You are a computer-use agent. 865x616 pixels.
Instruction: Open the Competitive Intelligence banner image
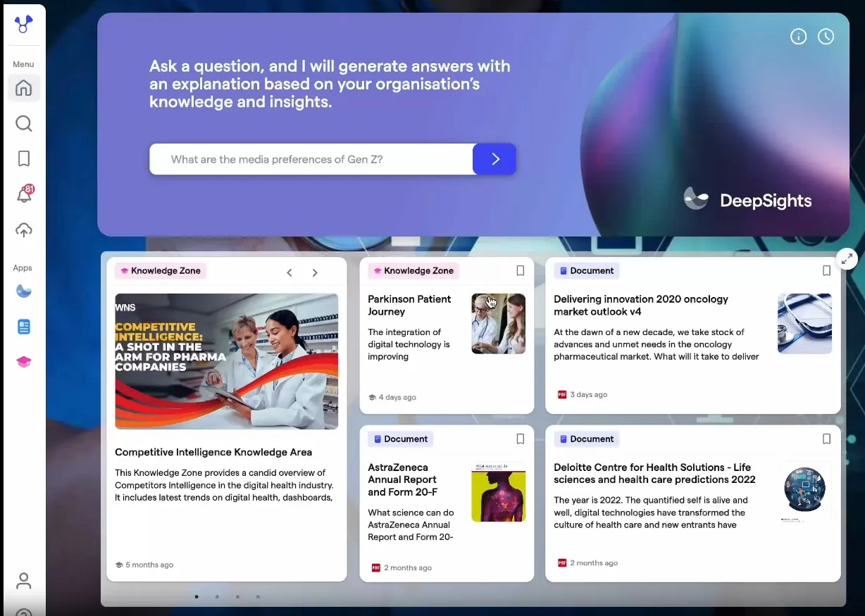click(x=227, y=361)
